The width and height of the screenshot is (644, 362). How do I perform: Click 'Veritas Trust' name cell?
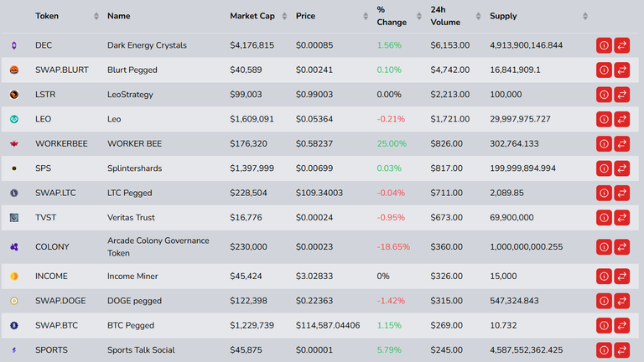[x=131, y=218]
